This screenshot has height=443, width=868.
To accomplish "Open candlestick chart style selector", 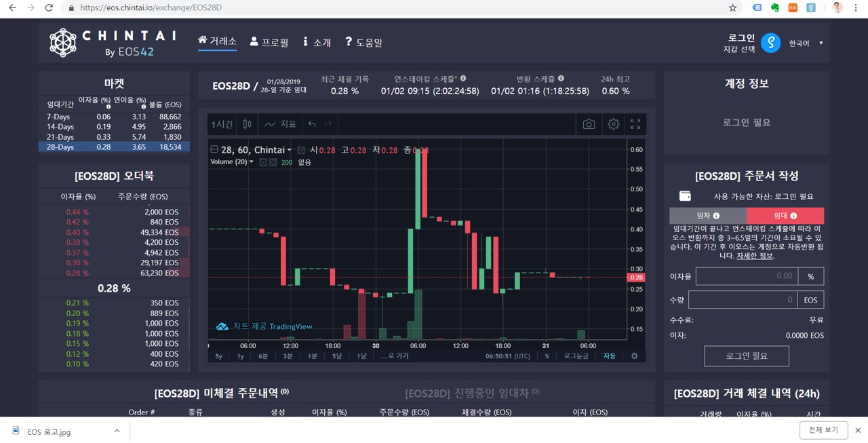I will pos(247,124).
